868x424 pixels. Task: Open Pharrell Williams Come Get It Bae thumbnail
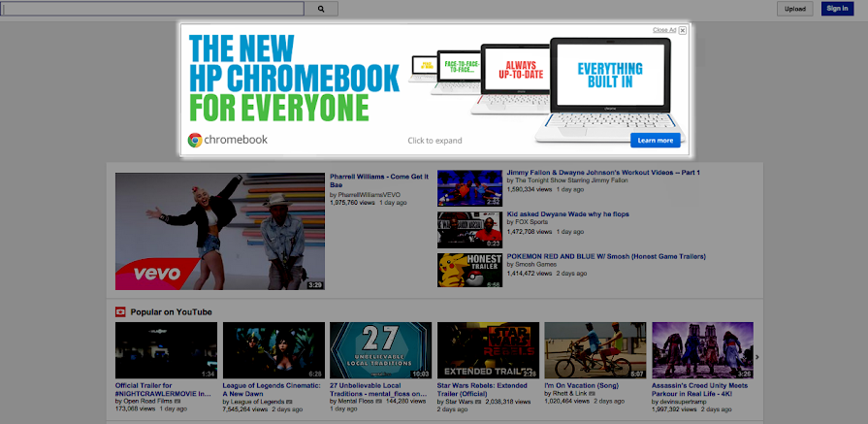point(220,231)
